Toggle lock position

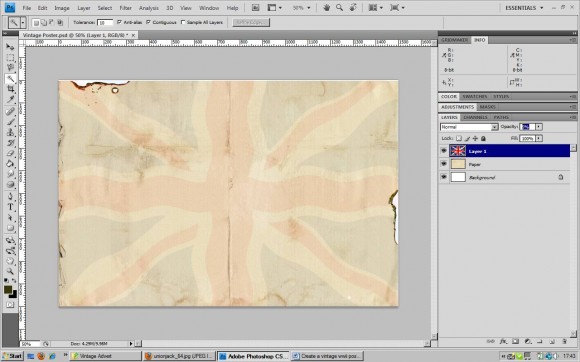click(x=475, y=138)
